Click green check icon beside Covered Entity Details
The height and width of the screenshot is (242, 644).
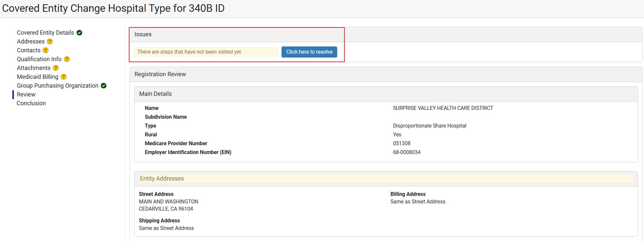click(80, 33)
